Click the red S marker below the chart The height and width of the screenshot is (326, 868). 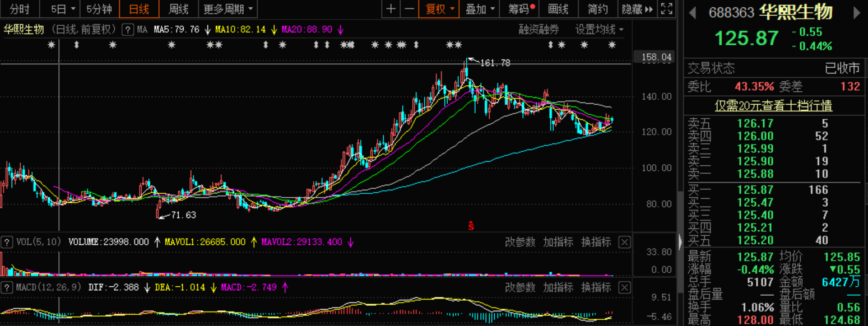[471, 226]
